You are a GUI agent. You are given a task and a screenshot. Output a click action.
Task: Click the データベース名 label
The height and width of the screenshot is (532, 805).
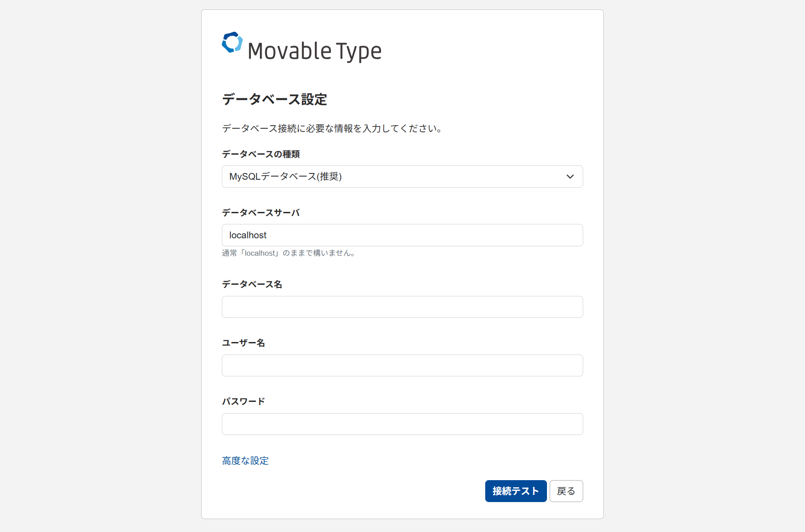click(252, 284)
